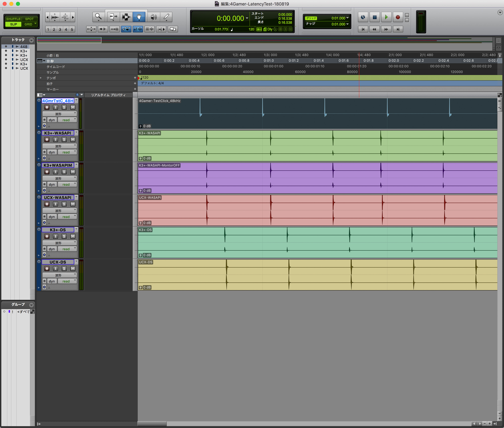The width and height of the screenshot is (504, 428).
Task: Mute the K3+-WASAPI track
Action: coord(73,140)
